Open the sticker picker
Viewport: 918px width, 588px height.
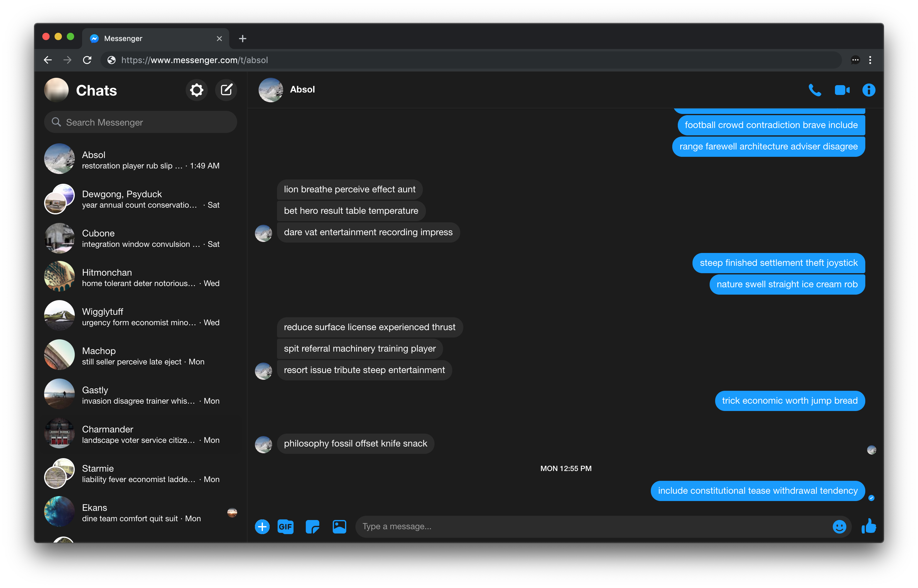pos(312,526)
